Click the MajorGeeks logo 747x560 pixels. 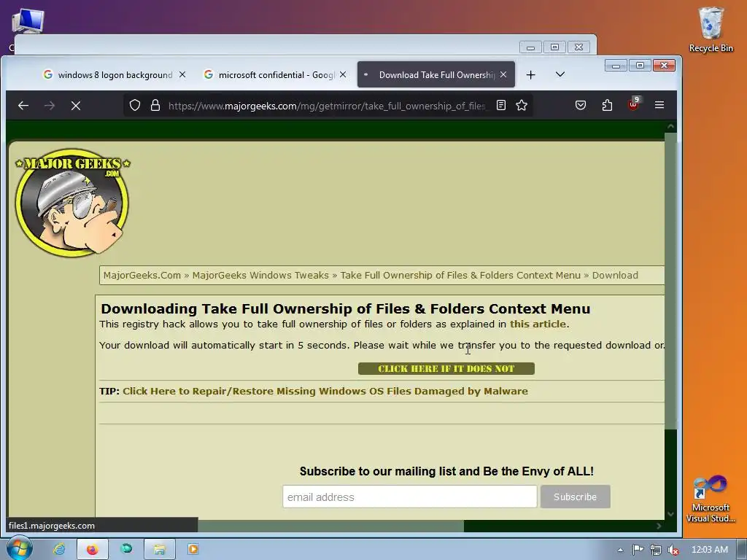(72, 203)
